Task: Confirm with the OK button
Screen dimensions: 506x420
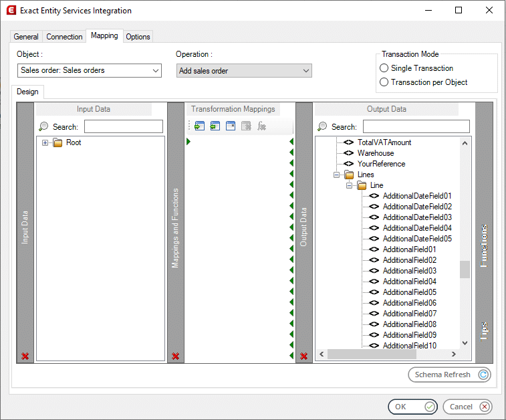Action: pos(412,407)
